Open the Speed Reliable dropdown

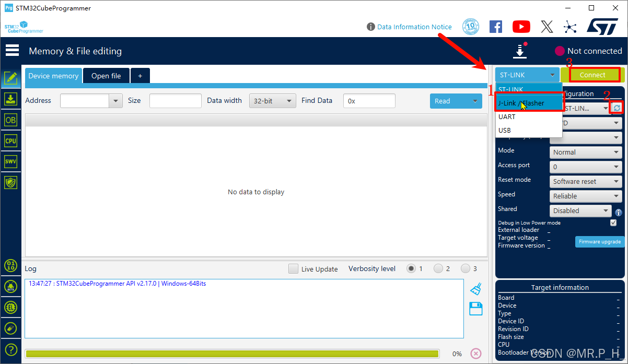click(x=586, y=196)
